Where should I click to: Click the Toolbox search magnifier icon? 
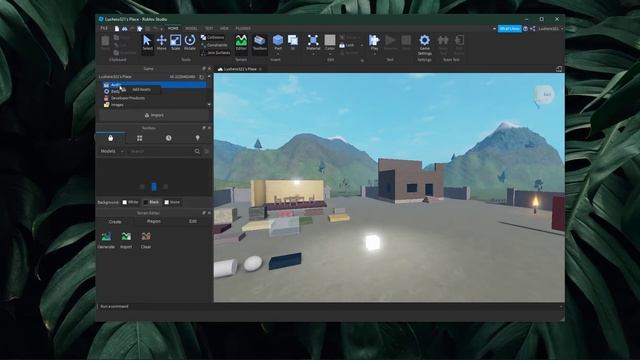point(197,151)
